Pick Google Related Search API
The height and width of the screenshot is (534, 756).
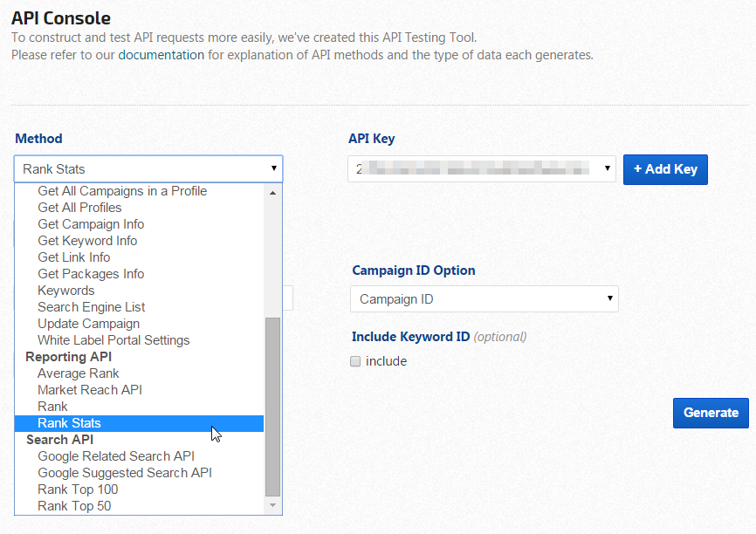(116, 456)
